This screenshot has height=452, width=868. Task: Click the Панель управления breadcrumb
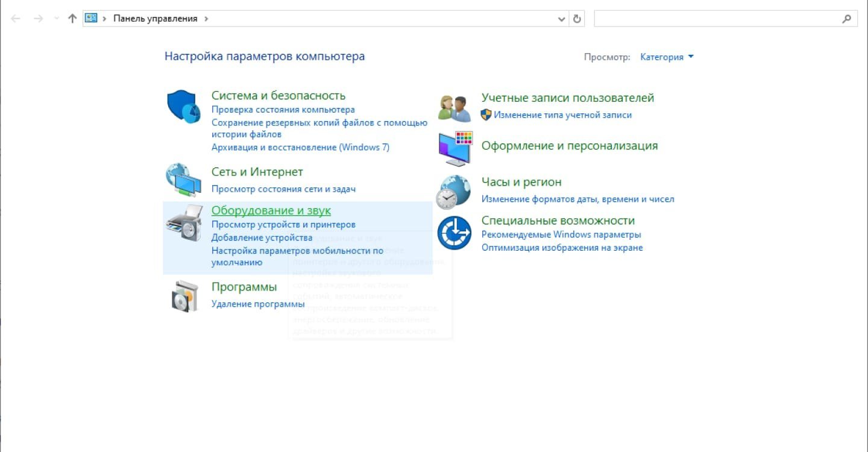point(156,19)
